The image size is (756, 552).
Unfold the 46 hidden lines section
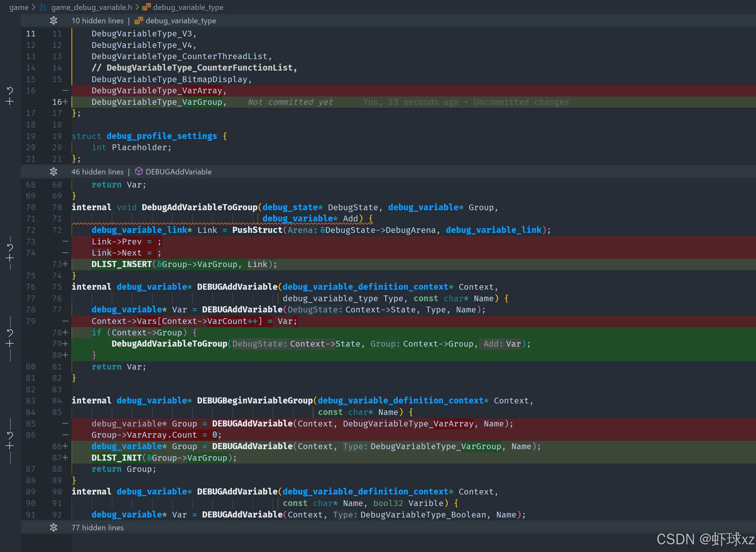[53, 172]
